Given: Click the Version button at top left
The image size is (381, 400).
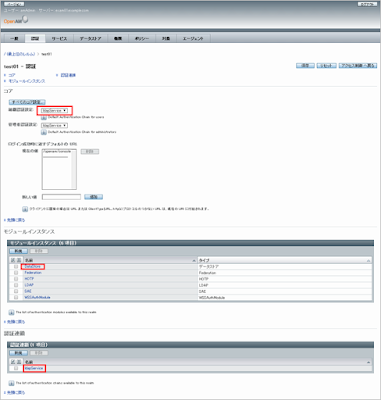Looking at the screenshot, I should (14, 4).
